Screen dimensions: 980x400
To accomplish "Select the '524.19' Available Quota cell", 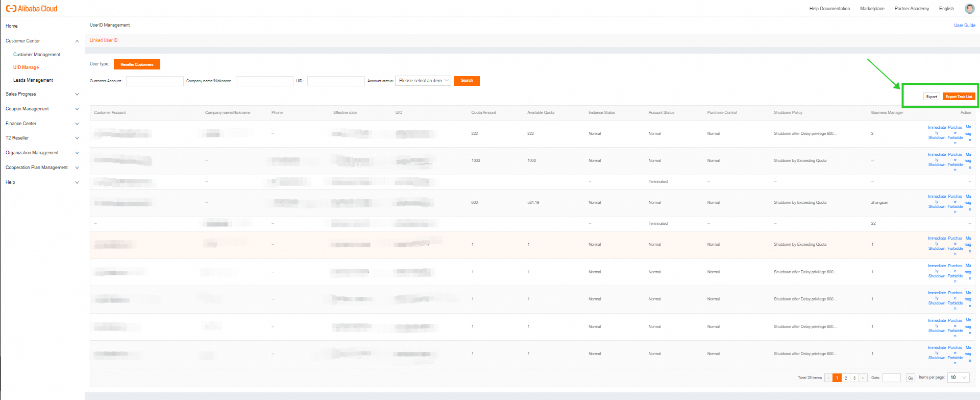I will (533, 203).
